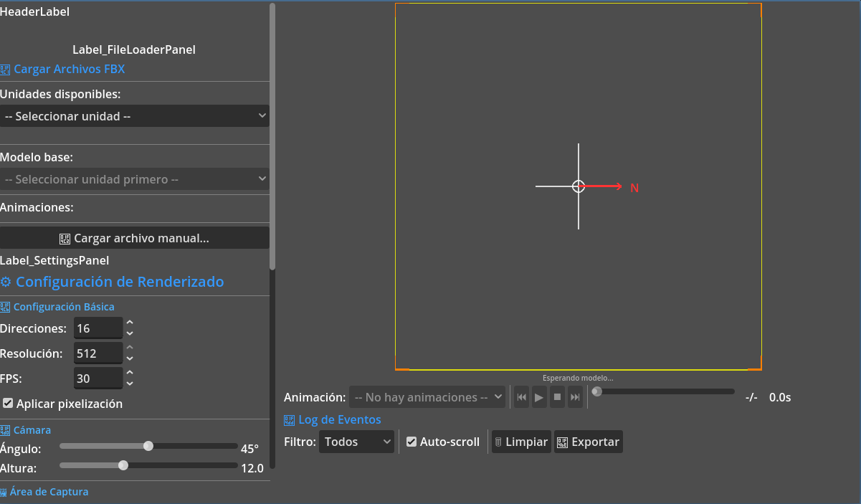Click the skip-to-end playback button
The height and width of the screenshot is (504, 861).
[x=575, y=397]
